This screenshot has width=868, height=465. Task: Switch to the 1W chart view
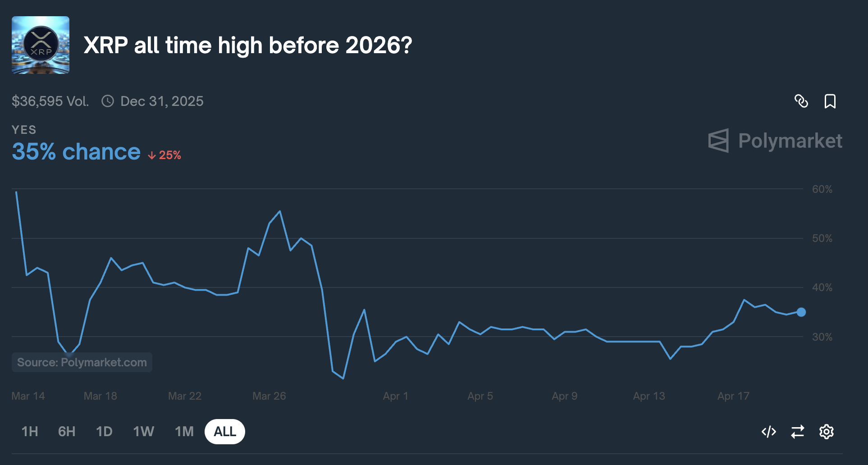[x=143, y=431]
